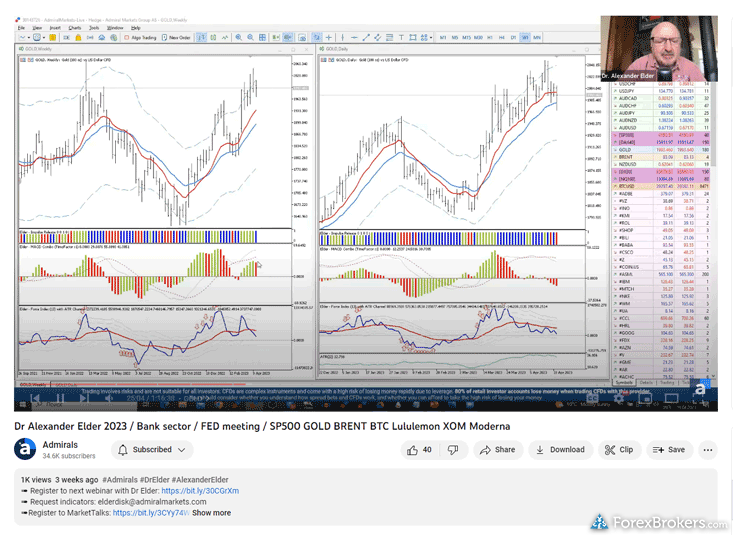Open the bit.ly/3CYy74W MarketTalks link

click(151, 513)
